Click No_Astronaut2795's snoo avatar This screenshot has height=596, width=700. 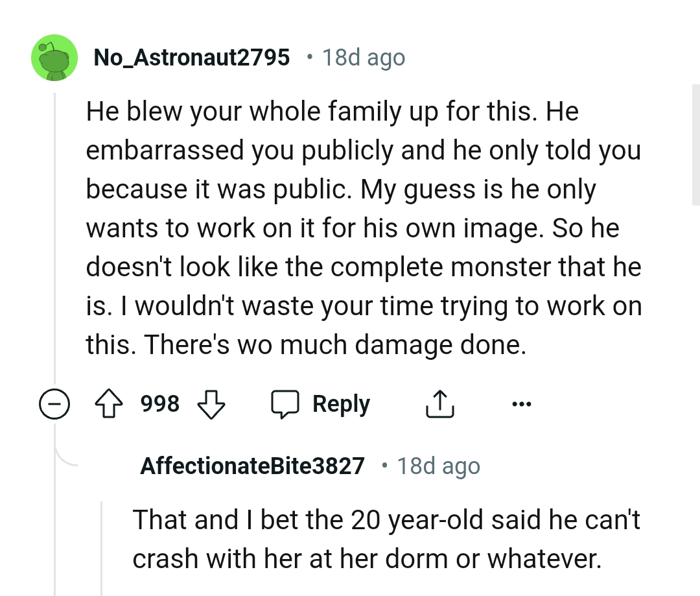coord(54,57)
